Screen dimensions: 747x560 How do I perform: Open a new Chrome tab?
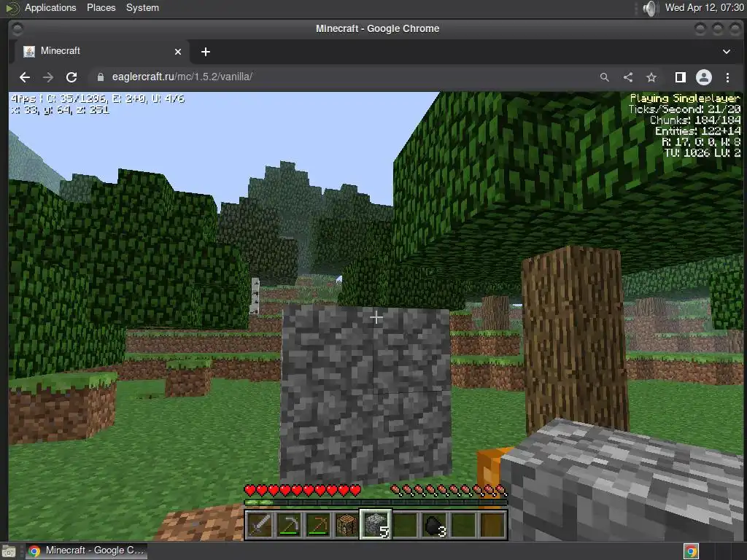[x=205, y=52]
